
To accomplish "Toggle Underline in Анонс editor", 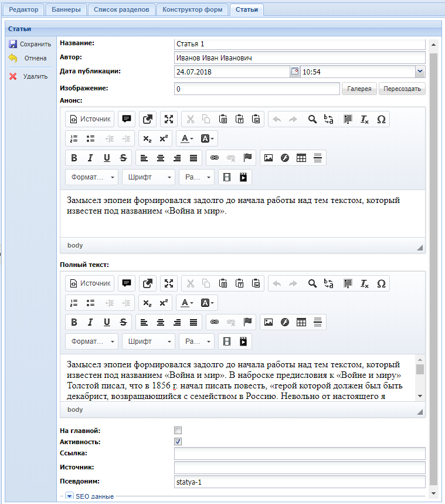I will (107, 158).
